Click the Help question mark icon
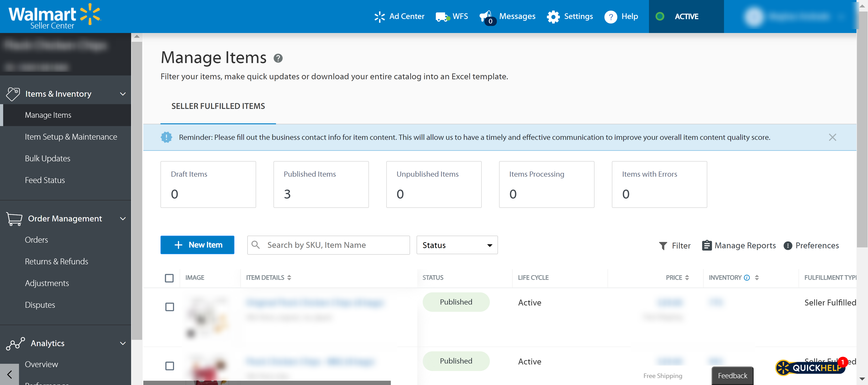 611,16
